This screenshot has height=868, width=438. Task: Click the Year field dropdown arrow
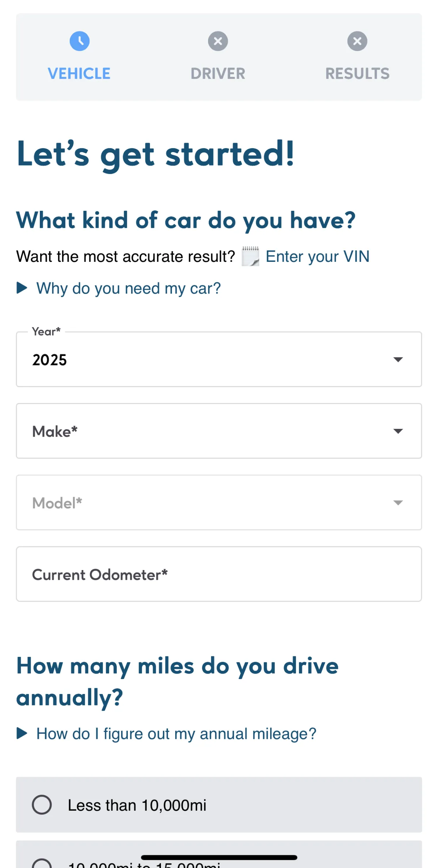pyautogui.click(x=398, y=360)
